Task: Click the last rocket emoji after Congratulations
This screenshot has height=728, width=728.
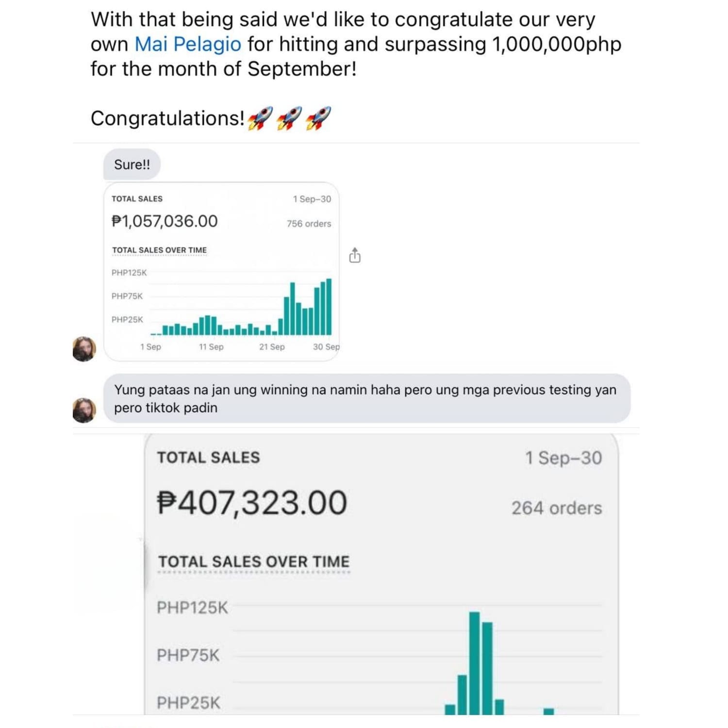Action: click(x=318, y=118)
